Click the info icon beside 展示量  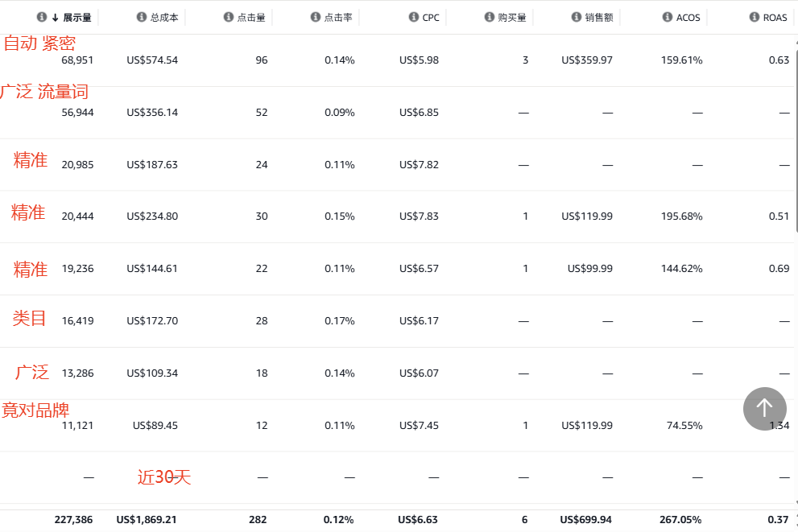click(42, 18)
